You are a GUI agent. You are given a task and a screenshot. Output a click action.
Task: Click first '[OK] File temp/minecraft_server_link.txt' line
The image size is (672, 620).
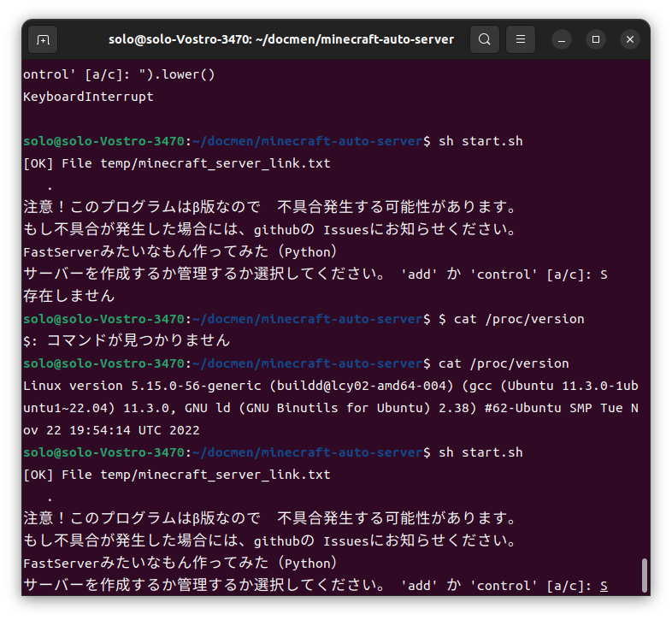(177, 163)
